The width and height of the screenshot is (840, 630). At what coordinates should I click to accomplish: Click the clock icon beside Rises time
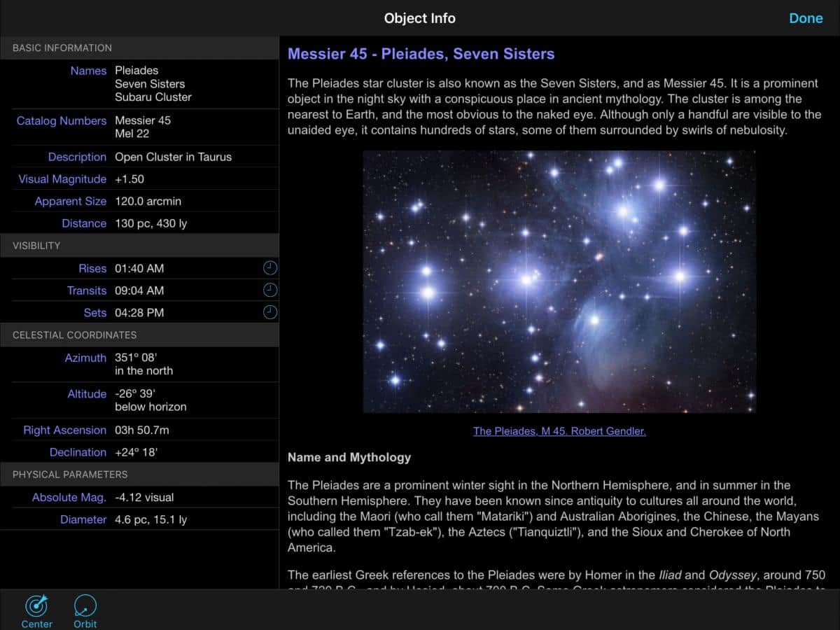[270, 268]
